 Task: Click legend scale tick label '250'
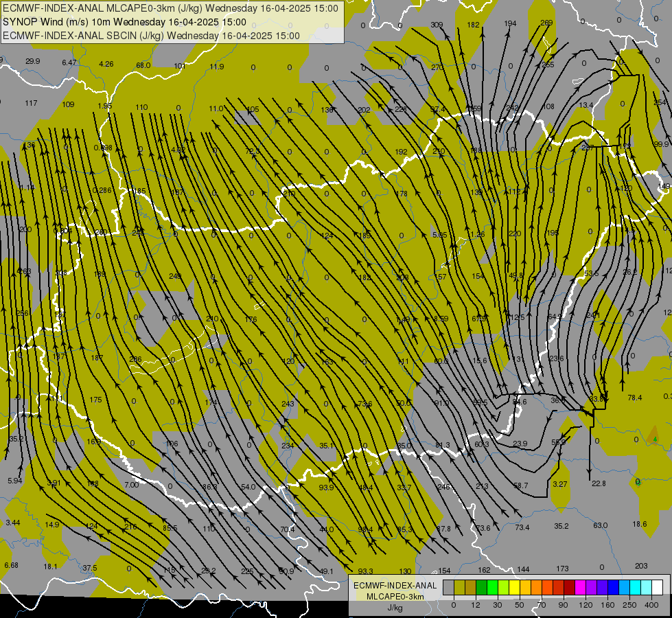pyautogui.click(x=629, y=605)
